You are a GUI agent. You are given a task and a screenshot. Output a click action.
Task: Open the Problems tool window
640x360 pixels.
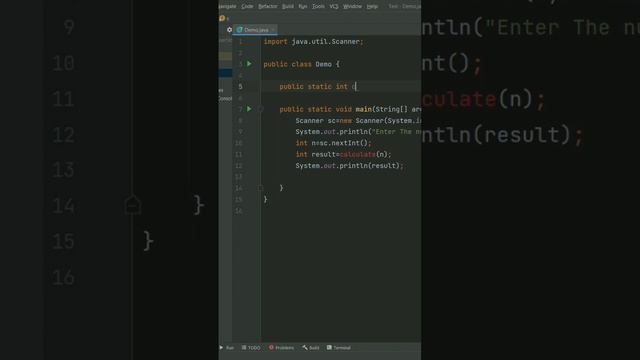tap(281, 348)
